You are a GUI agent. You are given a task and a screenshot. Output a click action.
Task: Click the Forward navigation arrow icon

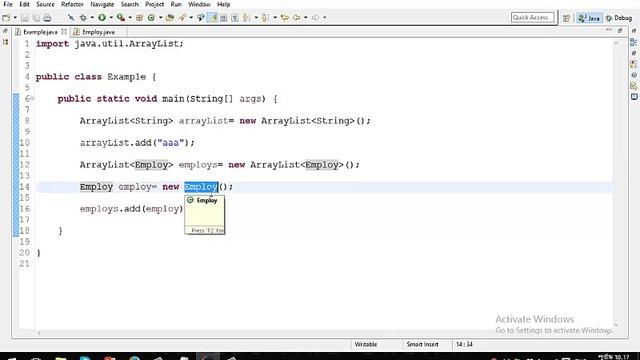316,18
